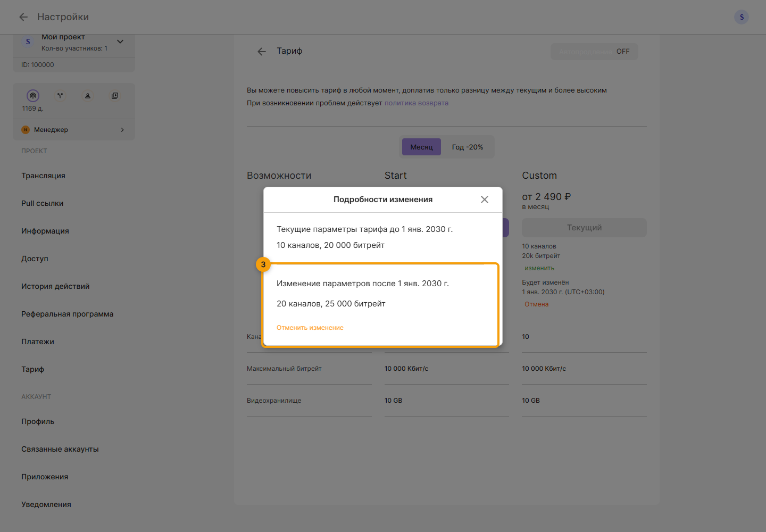The width and height of the screenshot is (766, 532).
Task: Click the Видеохранилище row label
Action: [274, 401]
